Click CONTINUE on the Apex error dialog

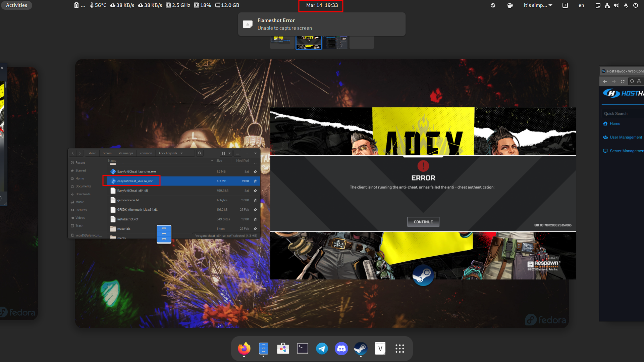tap(423, 222)
